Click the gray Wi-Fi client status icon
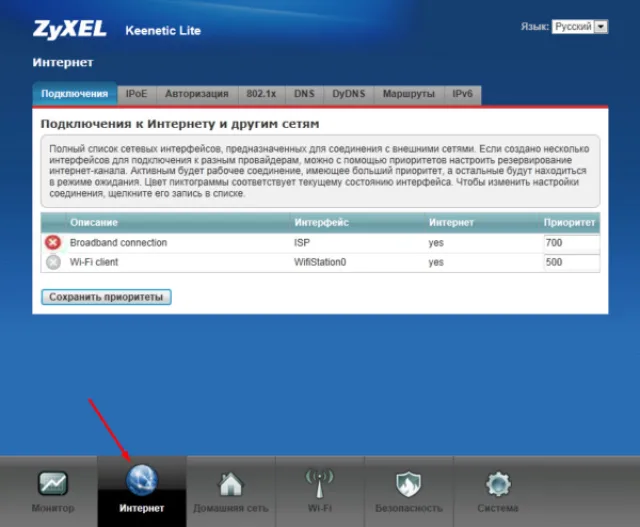640x527 pixels. point(53,262)
